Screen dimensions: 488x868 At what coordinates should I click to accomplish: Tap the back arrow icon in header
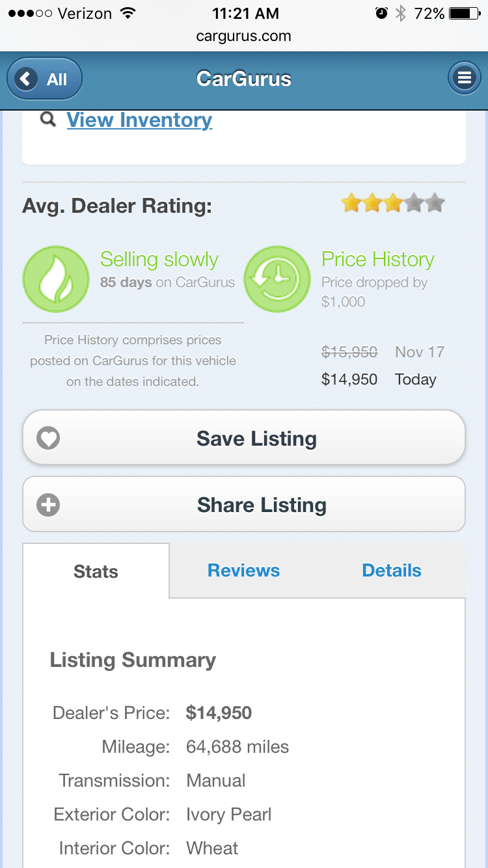26,79
